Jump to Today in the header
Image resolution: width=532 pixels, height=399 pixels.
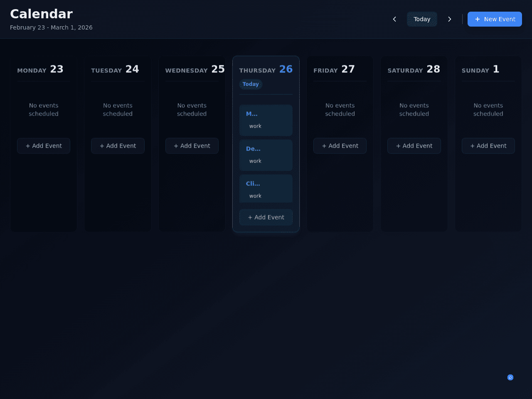pos(422,19)
